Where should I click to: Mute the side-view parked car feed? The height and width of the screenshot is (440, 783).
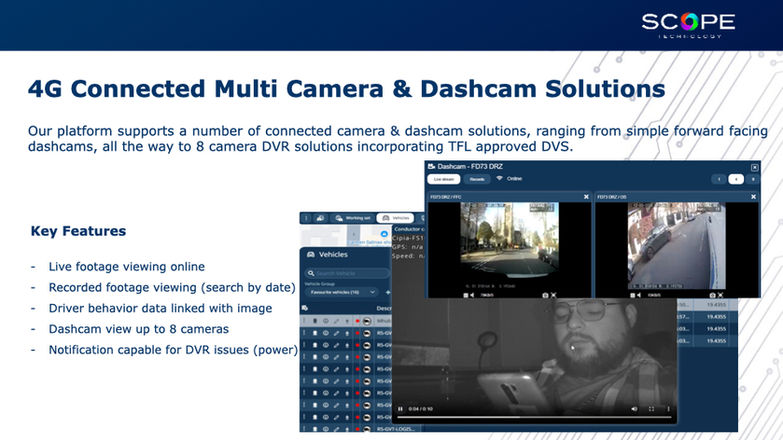coord(639,295)
